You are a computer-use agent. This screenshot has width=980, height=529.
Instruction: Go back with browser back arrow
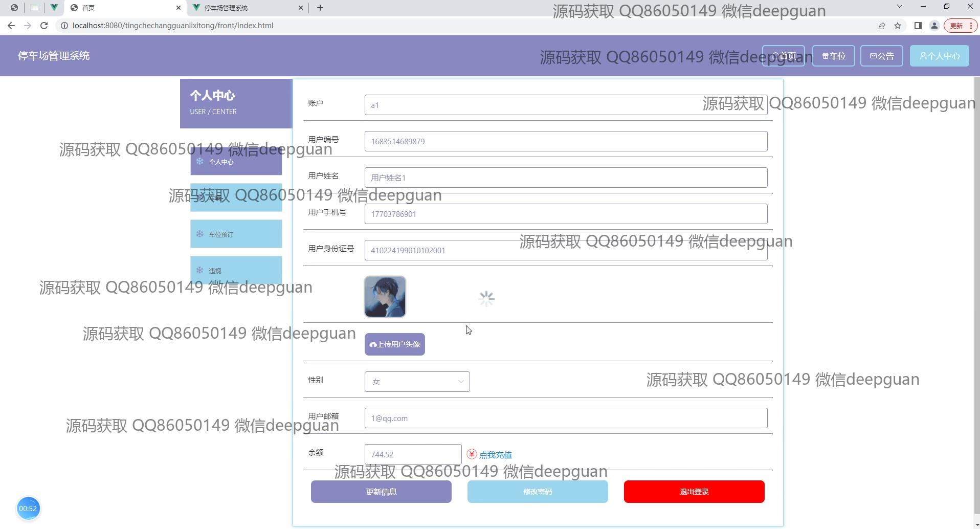click(x=11, y=26)
